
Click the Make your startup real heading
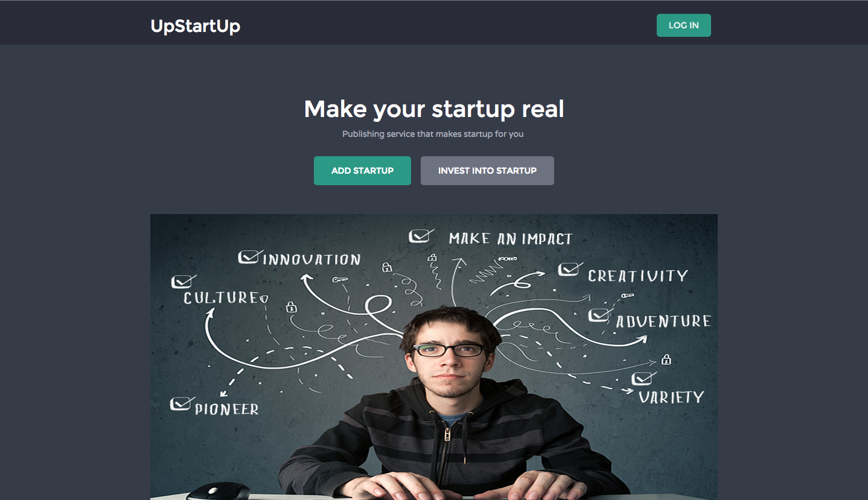pyautogui.click(x=434, y=109)
